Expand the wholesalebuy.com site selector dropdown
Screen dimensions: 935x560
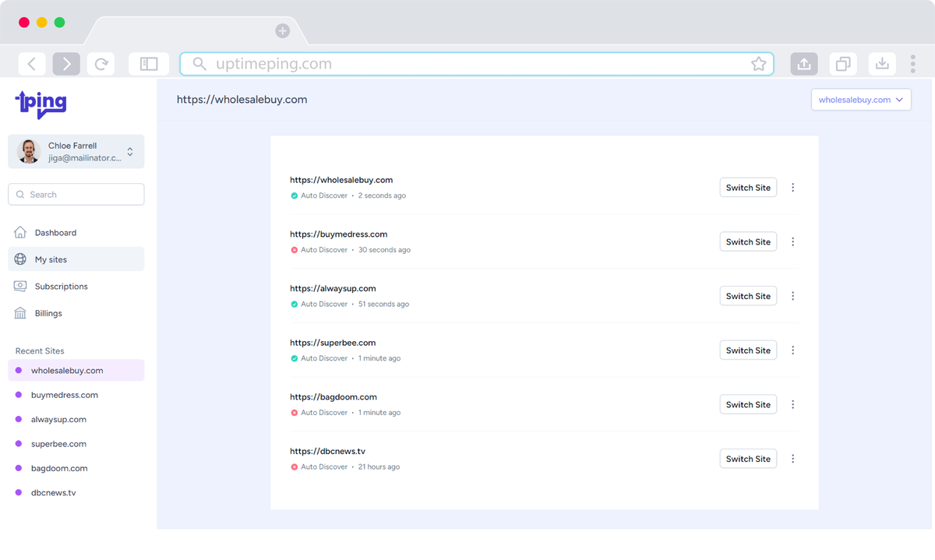pyautogui.click(x=861, y=100)
